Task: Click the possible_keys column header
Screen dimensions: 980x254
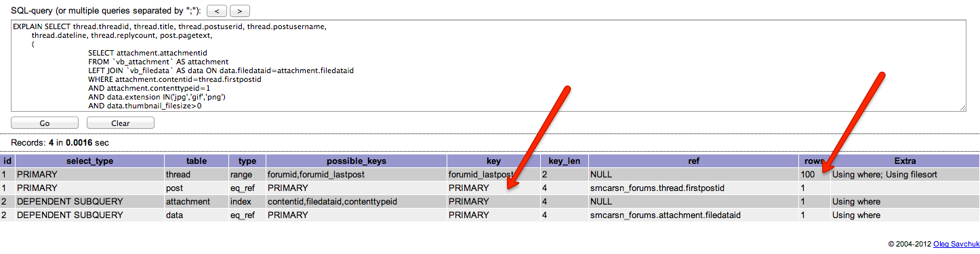Action: [356, 161]
